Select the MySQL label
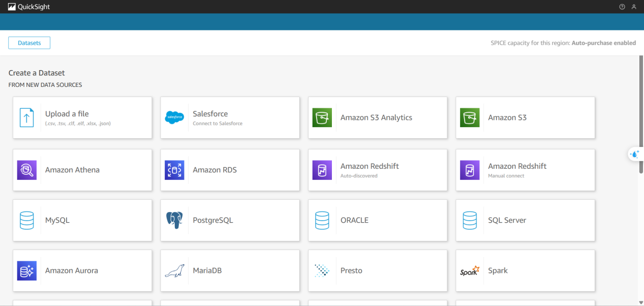This screenshot has height=306, width=644. [x=57, y=220]
